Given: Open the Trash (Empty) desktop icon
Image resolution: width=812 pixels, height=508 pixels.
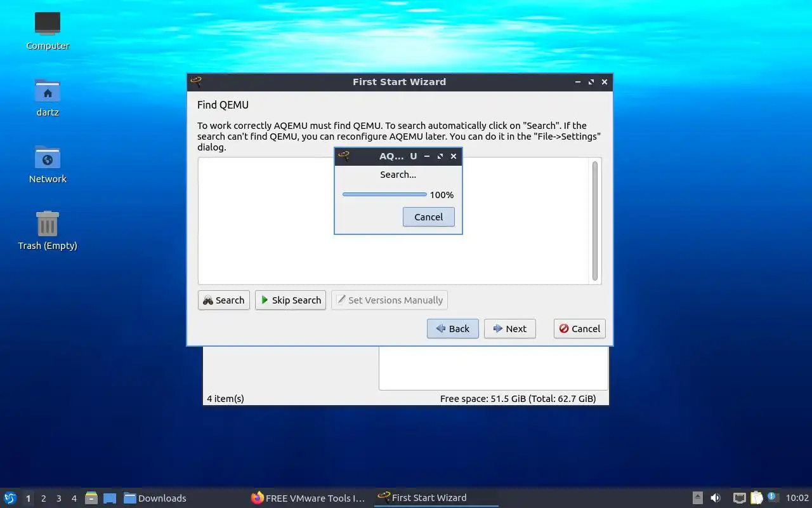Looking at the screenshot, I should [x=48, y=231].
